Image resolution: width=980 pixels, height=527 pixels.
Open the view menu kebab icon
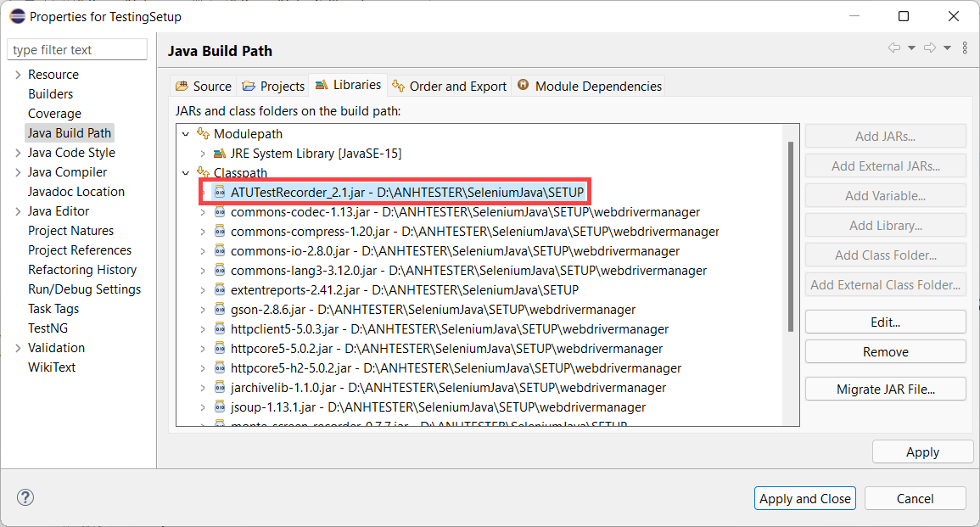pos(965,48)
